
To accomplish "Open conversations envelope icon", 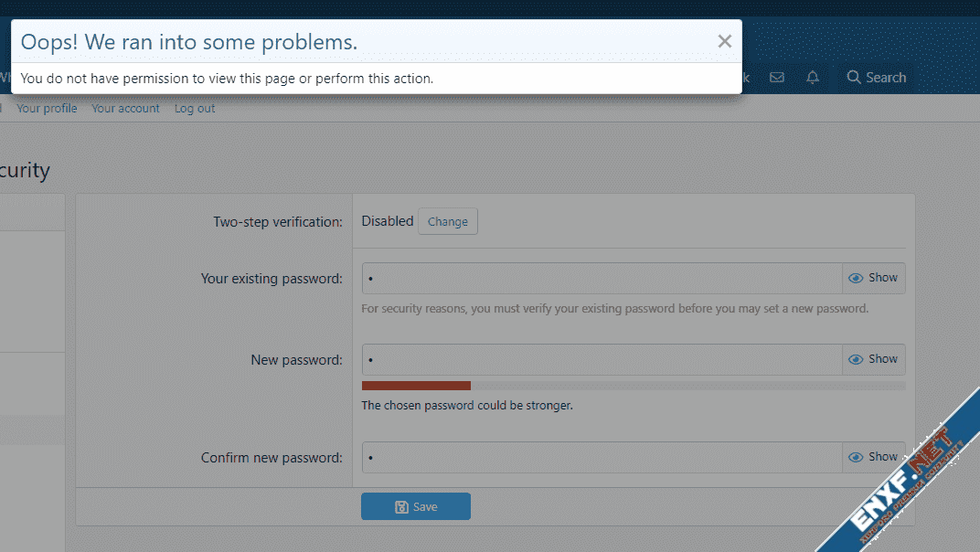I will (x=777, y=78).
